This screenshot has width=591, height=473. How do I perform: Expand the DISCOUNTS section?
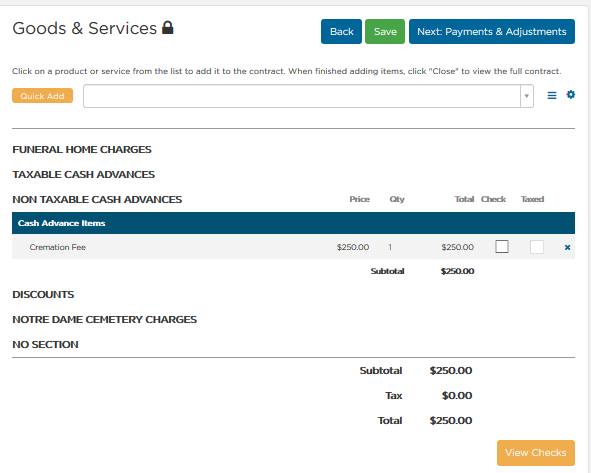pos(43,294)
